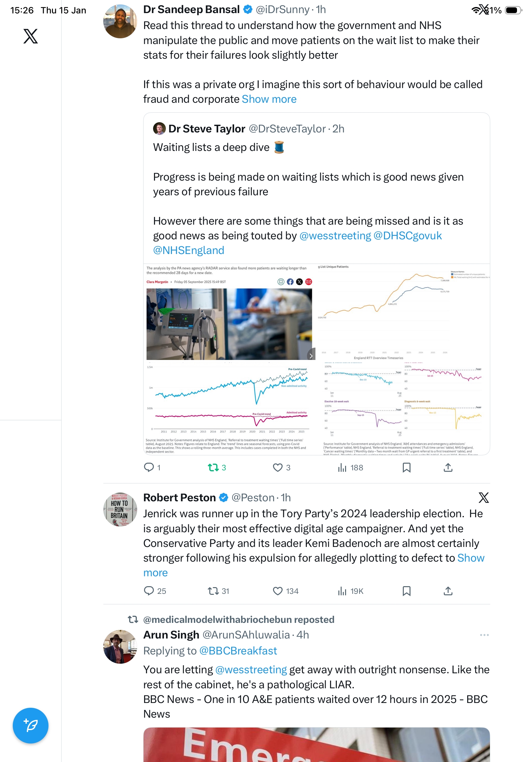Open the @wesstreeting mention in quoted post

(335, 235)
